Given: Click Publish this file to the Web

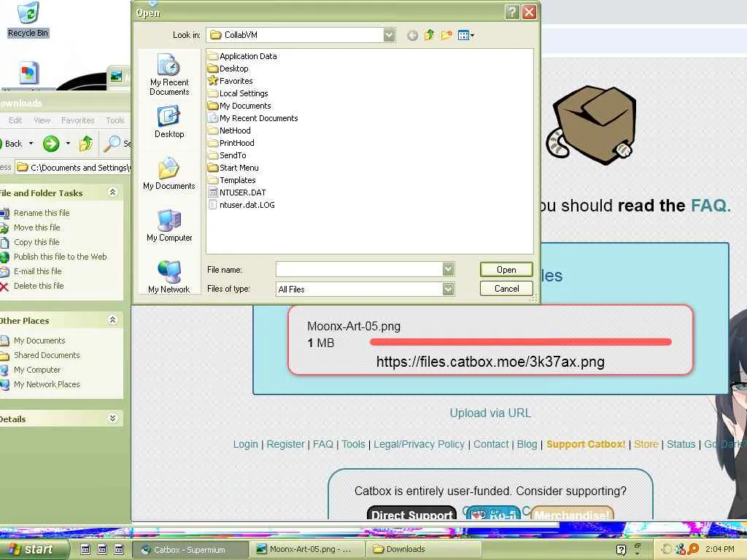Looking at the screenshot, I should tap(60, 257).
